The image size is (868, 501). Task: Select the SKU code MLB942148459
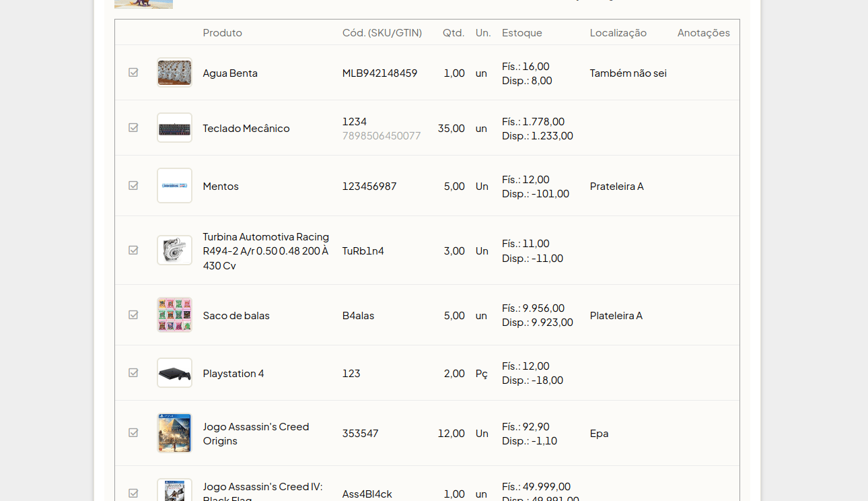[380, 73]
